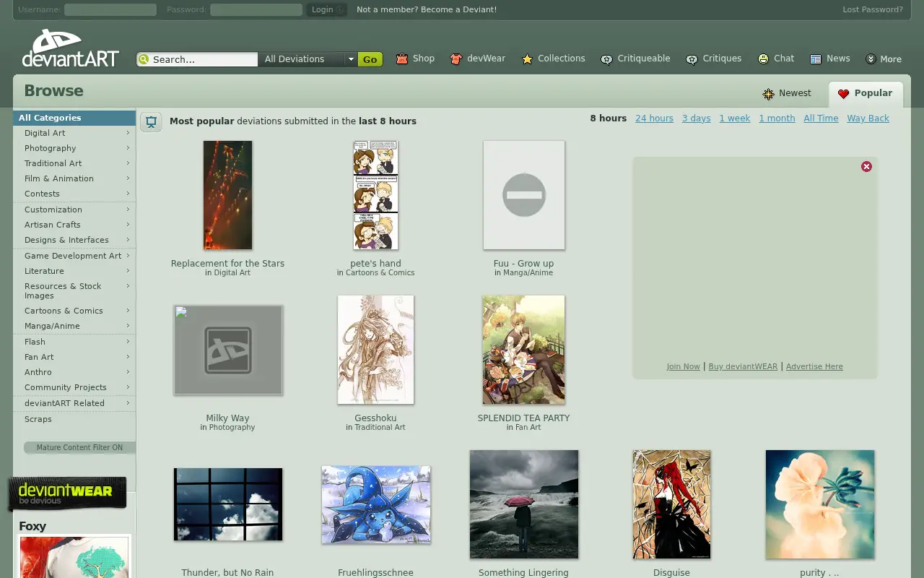Click the Popular tab heart icon
Viewport: 924px width, 578px height.
[843, 94]
